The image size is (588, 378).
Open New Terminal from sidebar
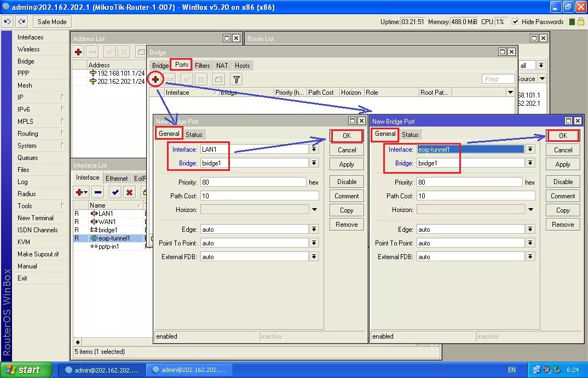tap(35, 217)
